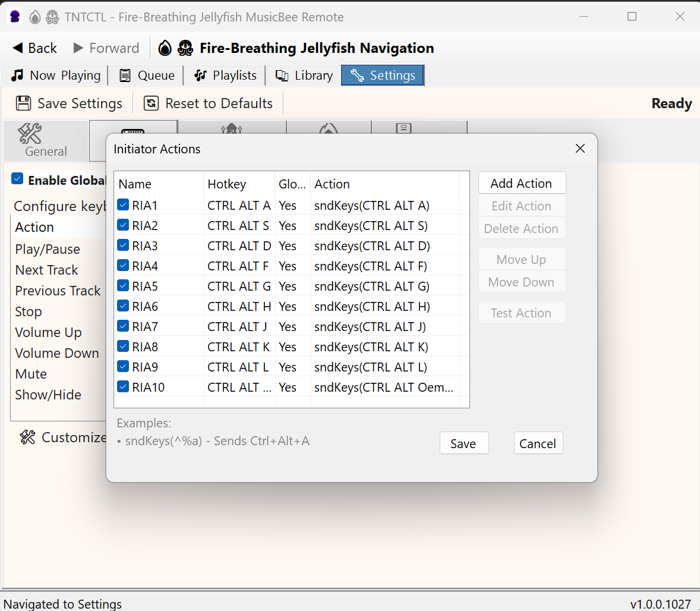
Task: Save the Initiator Actions changes
Action: [464, 443]
